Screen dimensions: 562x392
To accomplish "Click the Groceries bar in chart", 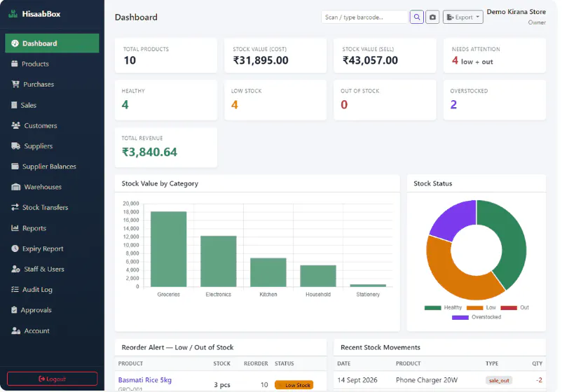I will [168, 249].
